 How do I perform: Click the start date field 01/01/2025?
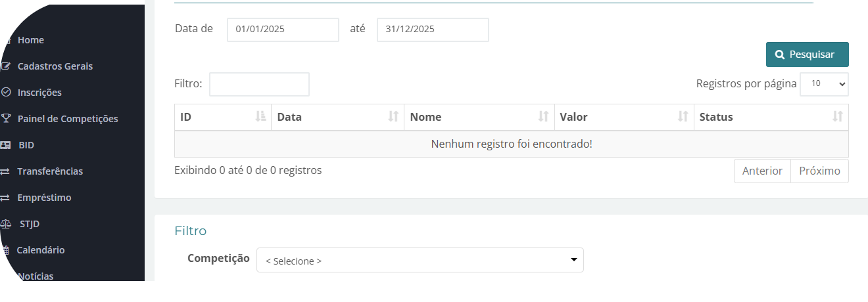[283, 30]
